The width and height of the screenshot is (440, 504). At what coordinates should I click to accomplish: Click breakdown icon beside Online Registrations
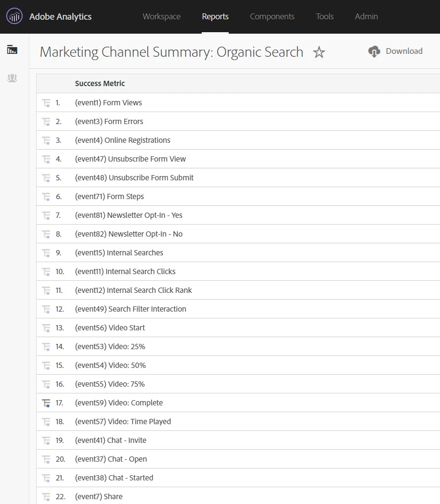46,140
